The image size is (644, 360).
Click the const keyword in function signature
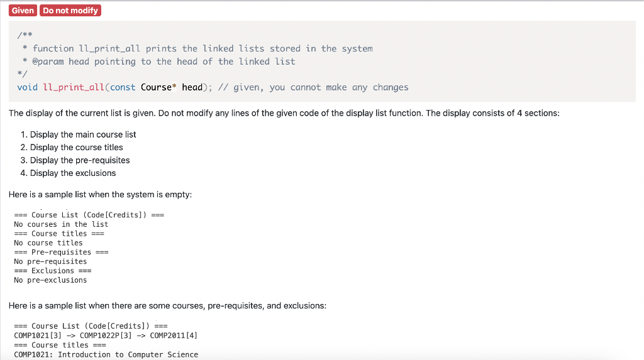(x=123, y=87)
